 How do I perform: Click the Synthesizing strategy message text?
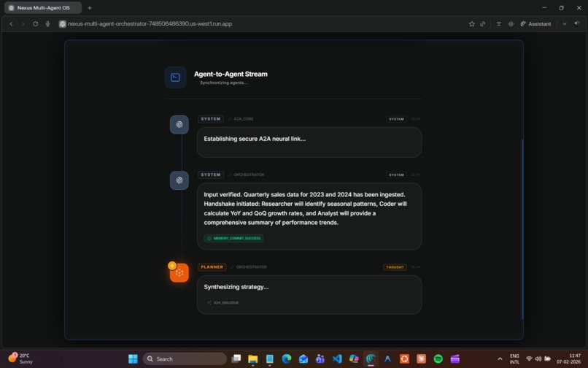[236, 287]
